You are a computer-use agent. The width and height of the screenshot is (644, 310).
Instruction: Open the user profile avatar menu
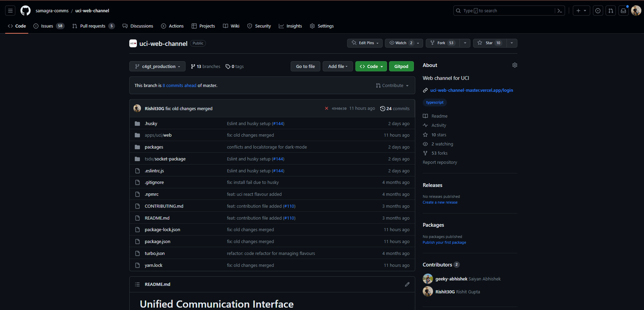pos(636,11)
